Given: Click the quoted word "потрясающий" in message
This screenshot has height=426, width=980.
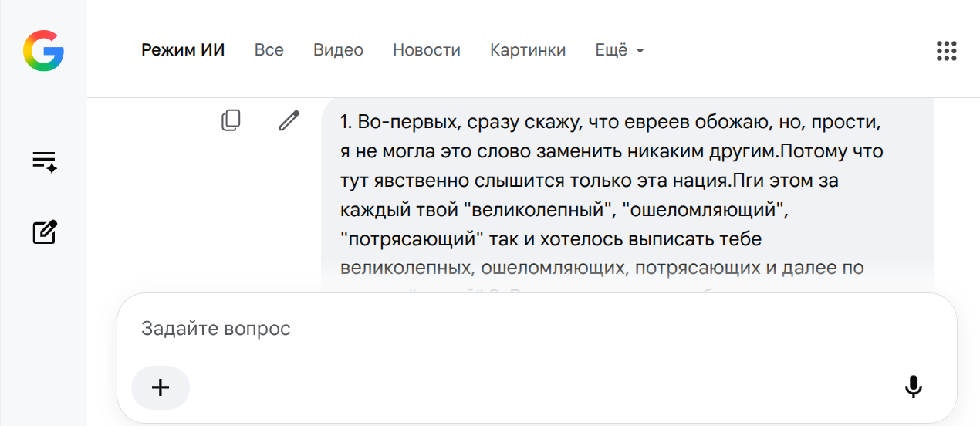Looking at the screenshot, I should [411, 239].
